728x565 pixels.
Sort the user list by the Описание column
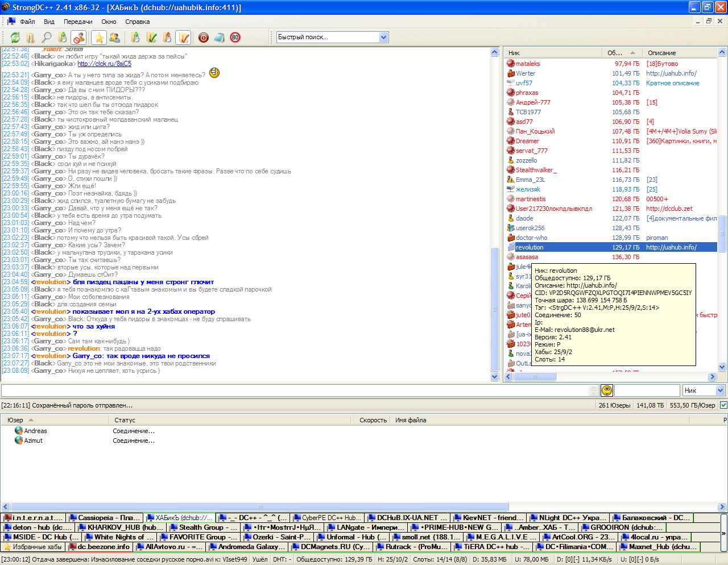pos(680,53)
